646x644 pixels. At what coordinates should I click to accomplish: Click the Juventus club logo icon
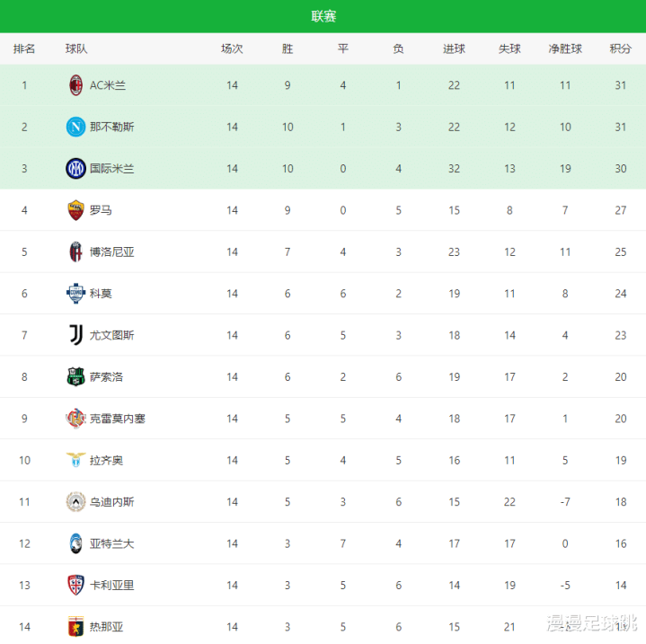[75, 335]
